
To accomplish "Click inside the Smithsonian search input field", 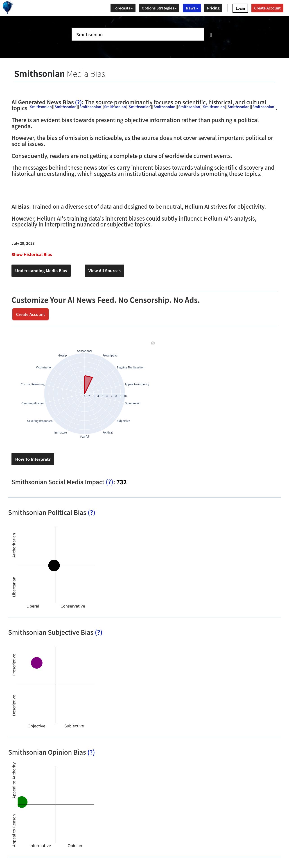I will (138, 34).
